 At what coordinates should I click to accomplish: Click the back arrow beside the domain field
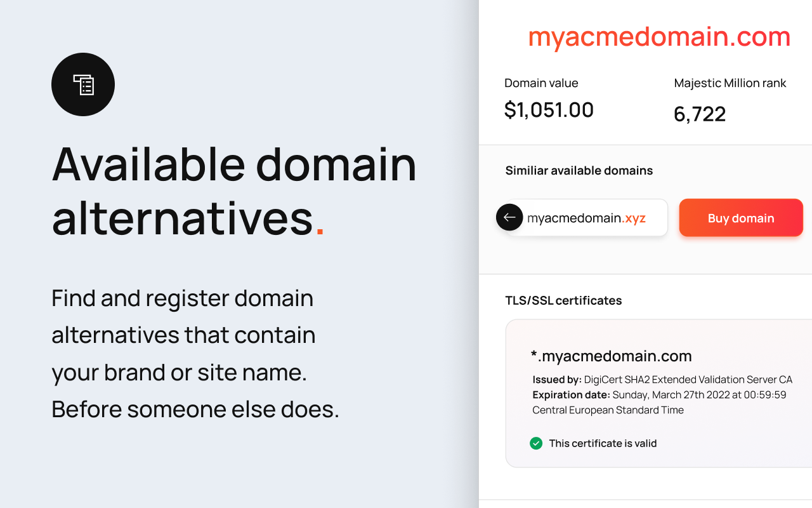pos(509,217)
